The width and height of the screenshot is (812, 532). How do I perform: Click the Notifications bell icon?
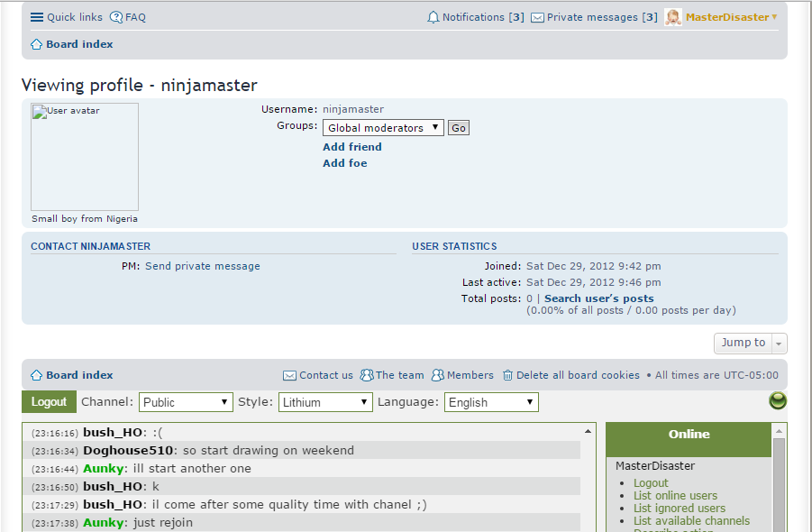pyautogui.click(x=433, y=17)
